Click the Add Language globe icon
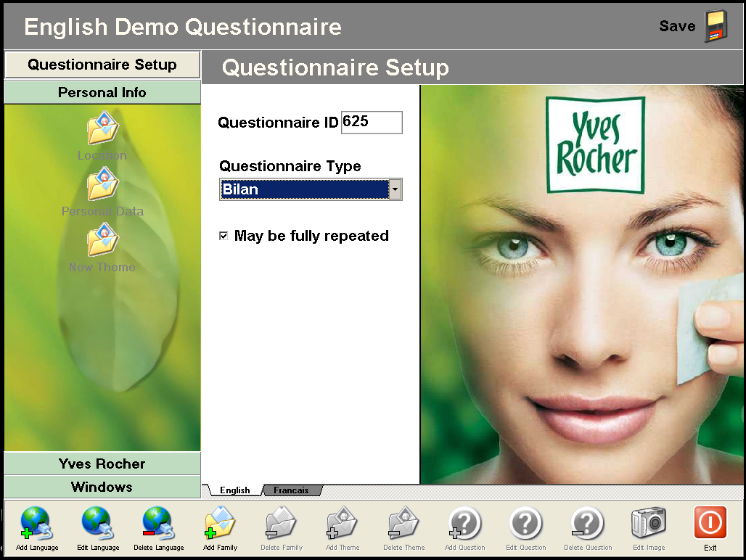Image resolution: width=746 pixels, height=560 pixels. click(36, 523)
